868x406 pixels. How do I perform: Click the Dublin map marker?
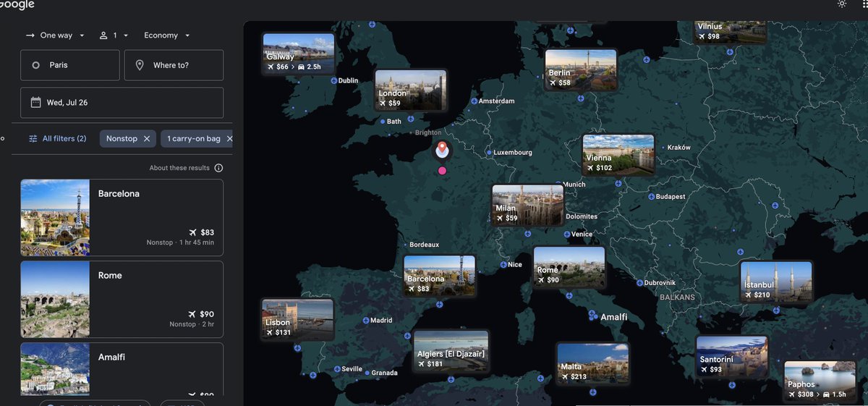pos(334,81)
